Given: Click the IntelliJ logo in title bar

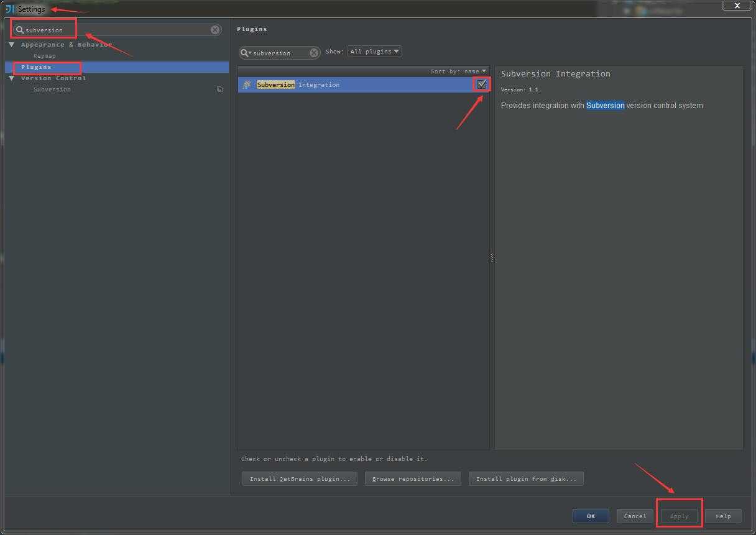Looking at the screenshot, I should pos(9,9).
